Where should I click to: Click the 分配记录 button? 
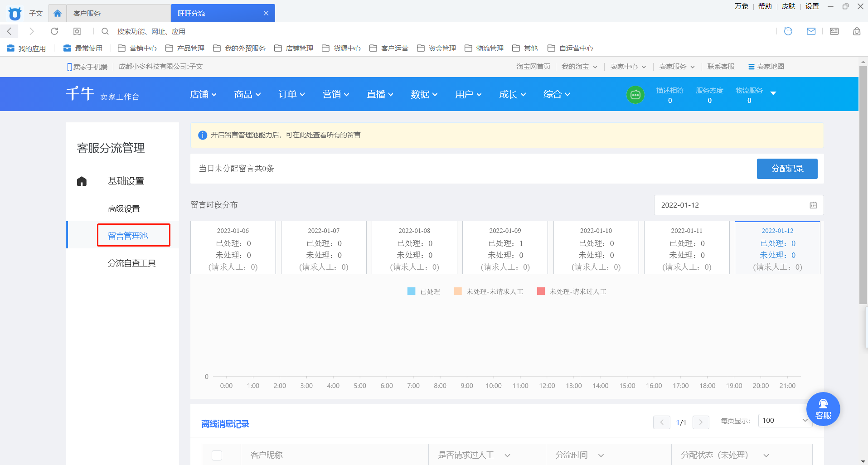[x=787, y=169]
